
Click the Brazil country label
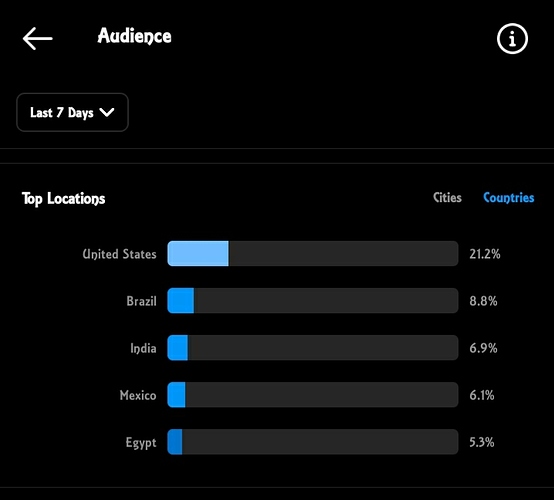click(x=141, y=301)
